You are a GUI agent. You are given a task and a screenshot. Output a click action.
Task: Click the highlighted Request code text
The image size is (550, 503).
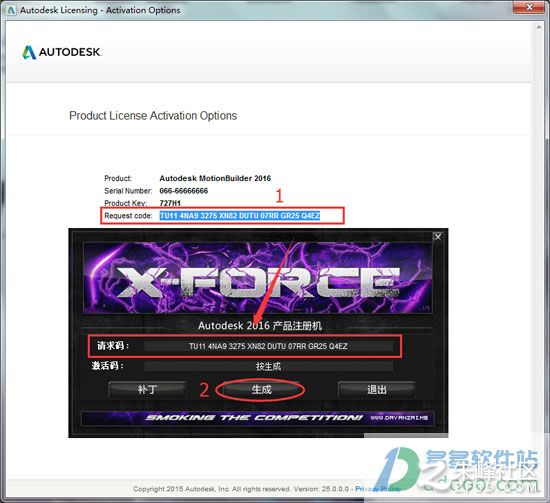click(240, 215)
